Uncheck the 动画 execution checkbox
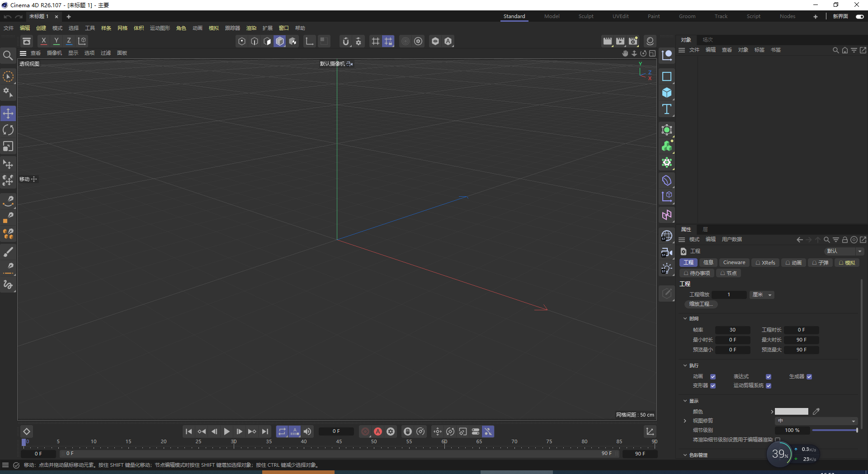 713,377
